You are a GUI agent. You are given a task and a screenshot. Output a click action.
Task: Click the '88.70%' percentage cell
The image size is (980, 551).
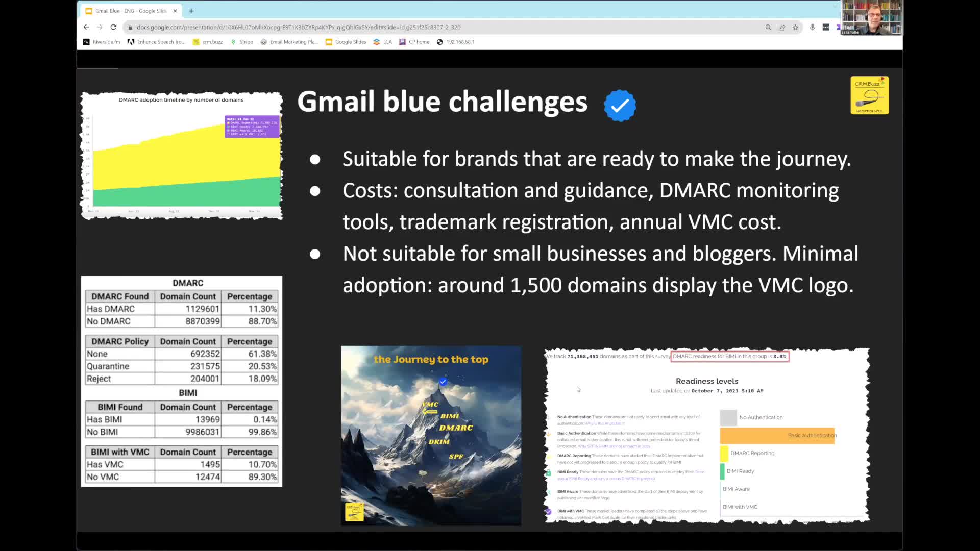pyautogui.click(x=250, y=321)
